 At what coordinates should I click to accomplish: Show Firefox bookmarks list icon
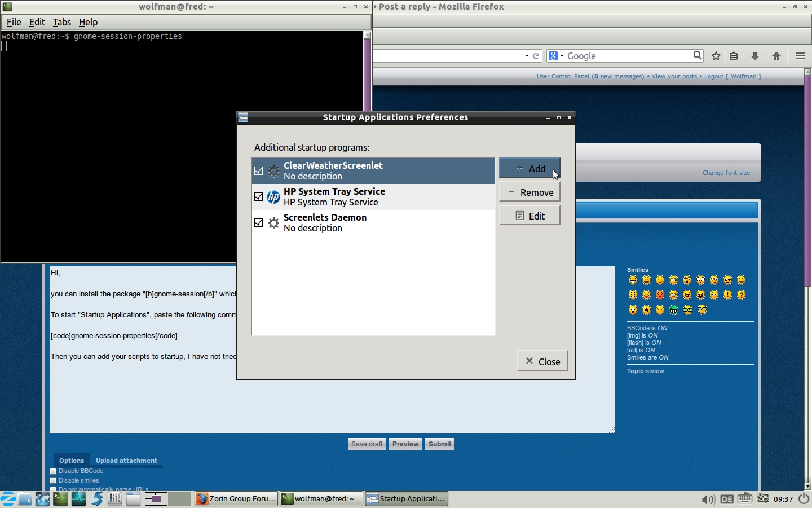[x=734, y=56]
